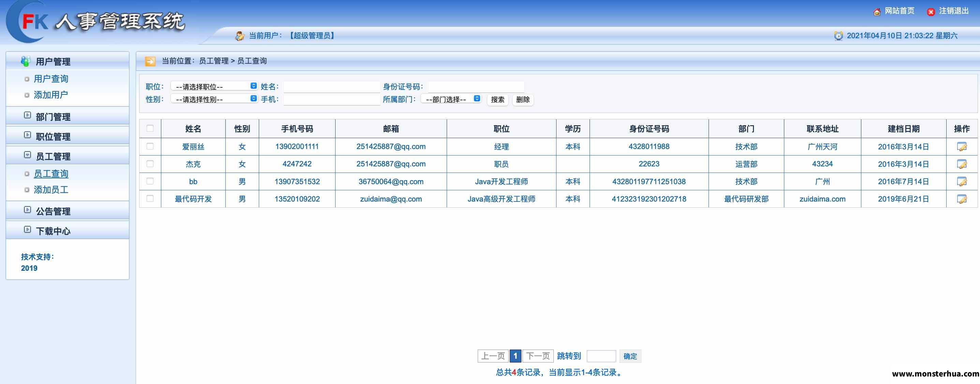Open edit icon for 最代码开发 row

click(x=961, y=199)
